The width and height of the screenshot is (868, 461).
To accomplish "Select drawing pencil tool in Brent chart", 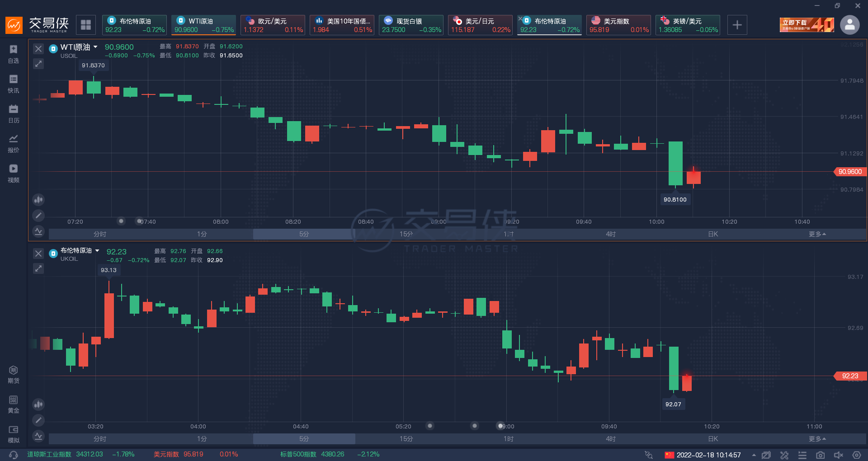I will click(38, 420).
